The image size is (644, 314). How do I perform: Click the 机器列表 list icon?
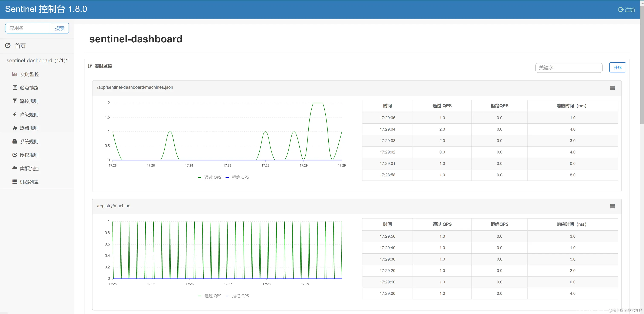click(x=15, y=182)
